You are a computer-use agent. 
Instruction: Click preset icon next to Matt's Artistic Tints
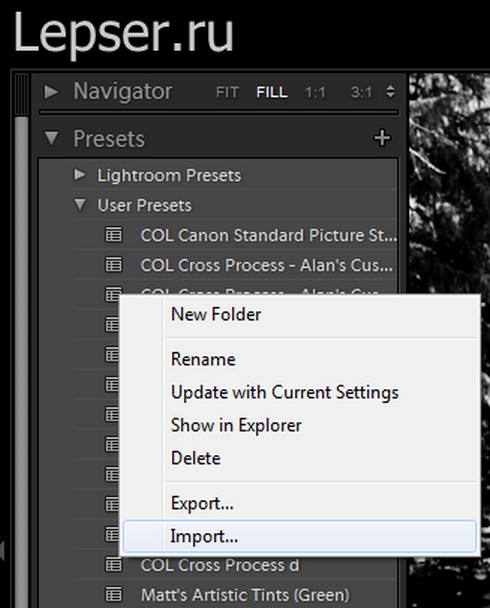point(114,594)
